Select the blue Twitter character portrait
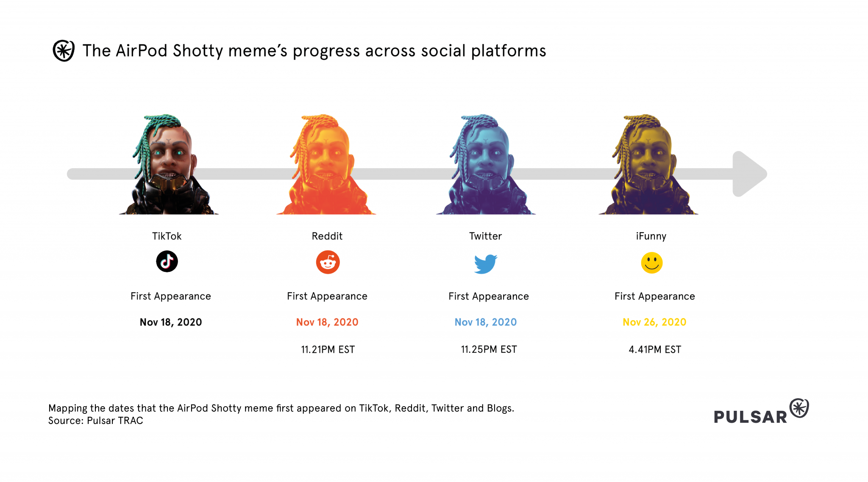This screenshot has height=482, width=868. pos(486,165)
